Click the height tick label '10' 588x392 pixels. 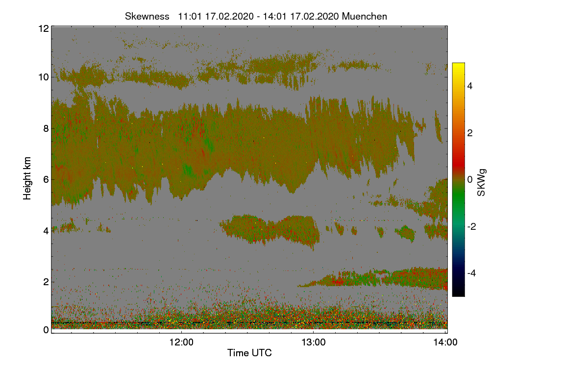coord(43,77)
